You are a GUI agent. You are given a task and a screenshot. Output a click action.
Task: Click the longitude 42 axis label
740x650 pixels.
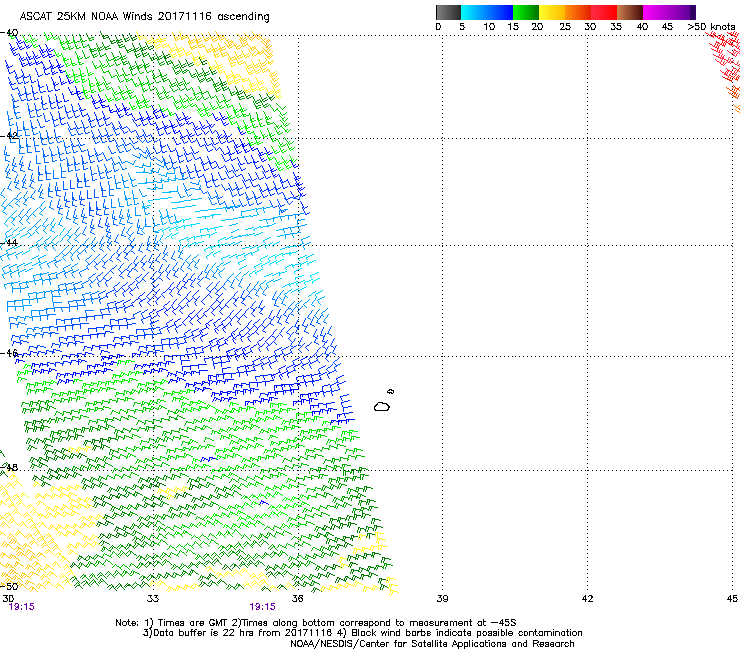[587, 599]
